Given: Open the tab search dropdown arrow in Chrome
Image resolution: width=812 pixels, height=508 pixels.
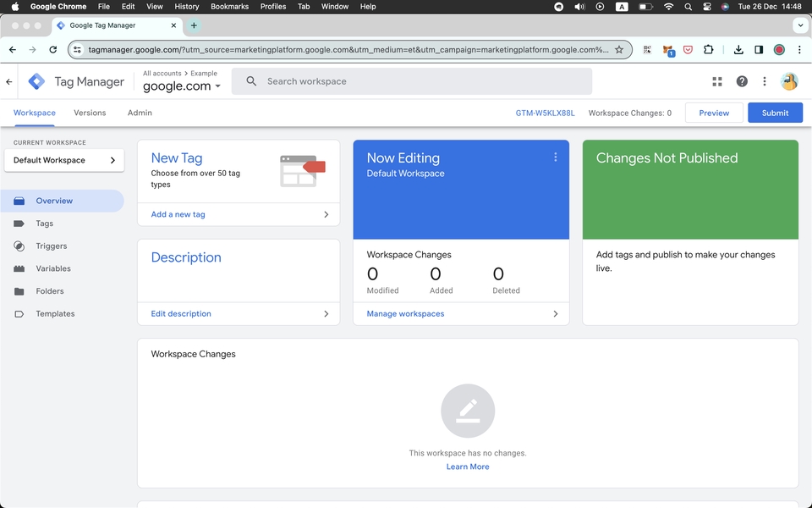Looking at the screenshot, I should pyautogui.click(x=800, y=25).
